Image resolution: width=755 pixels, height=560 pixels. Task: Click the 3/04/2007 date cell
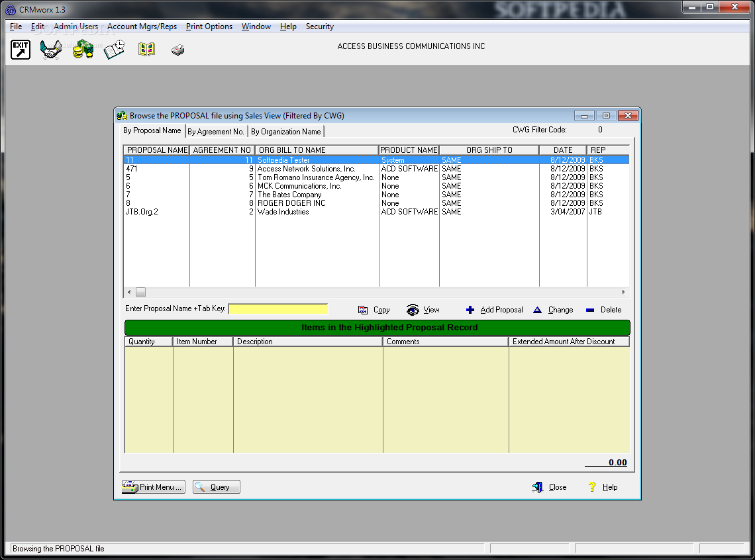(567, 212)
